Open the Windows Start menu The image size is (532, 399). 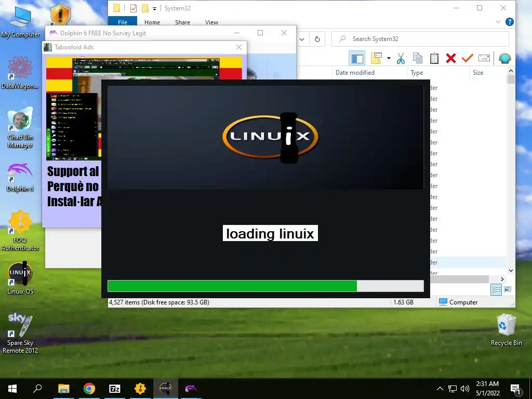coord(12,389)
